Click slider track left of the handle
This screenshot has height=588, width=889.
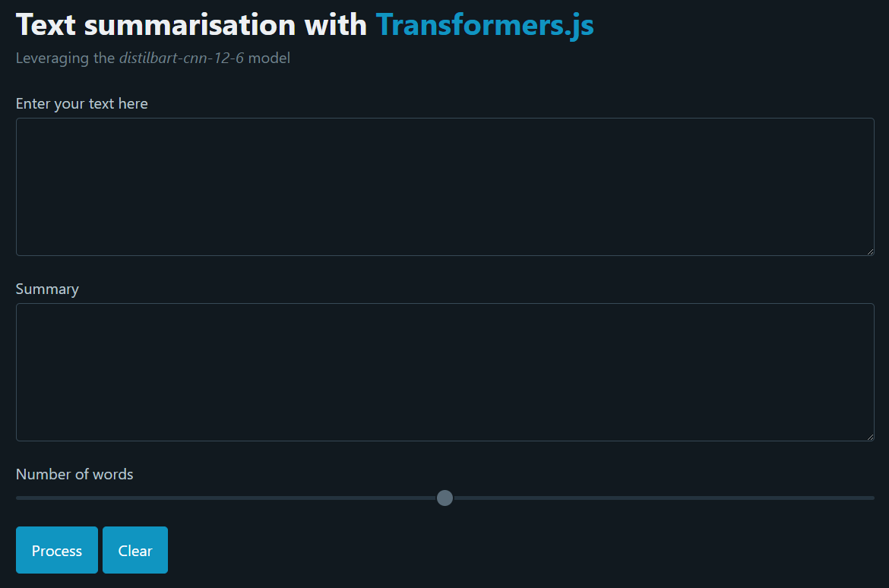pos(228,498)
